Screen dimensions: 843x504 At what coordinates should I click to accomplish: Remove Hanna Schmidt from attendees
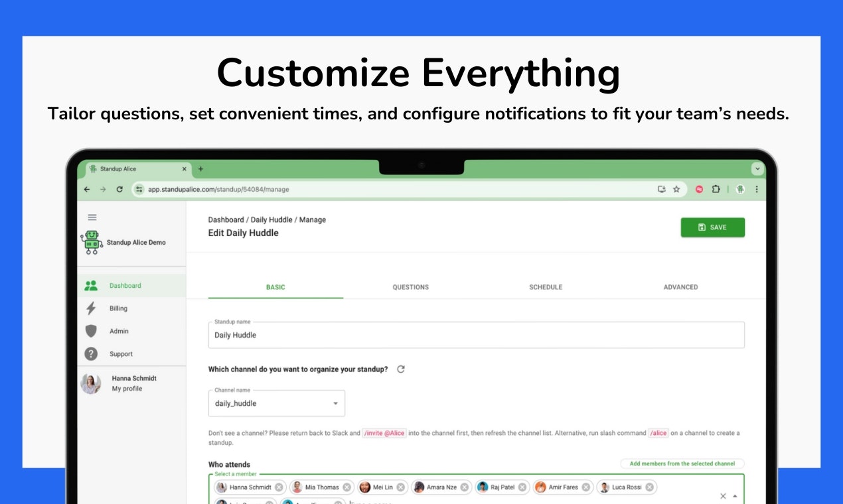(x=279, y=487)
